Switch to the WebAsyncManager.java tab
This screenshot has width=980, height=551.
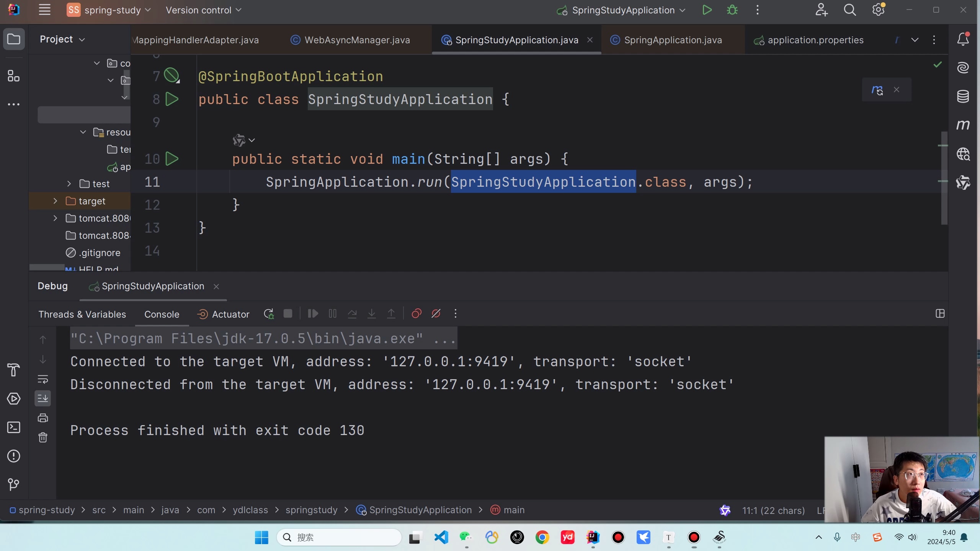(x=356, y=40)
